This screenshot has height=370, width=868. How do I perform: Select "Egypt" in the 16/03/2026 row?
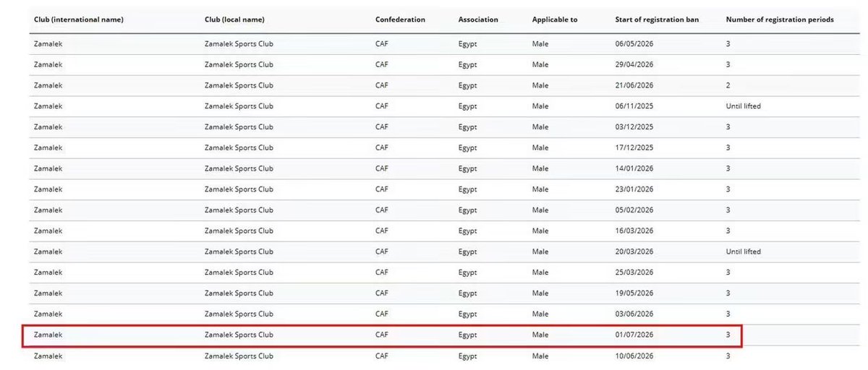[x=468, y=231]
